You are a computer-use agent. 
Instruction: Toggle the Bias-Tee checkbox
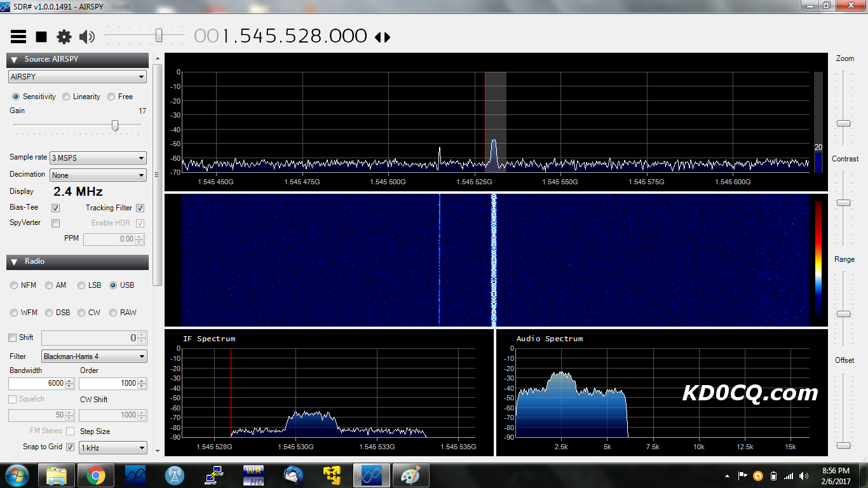pos(55,208)
